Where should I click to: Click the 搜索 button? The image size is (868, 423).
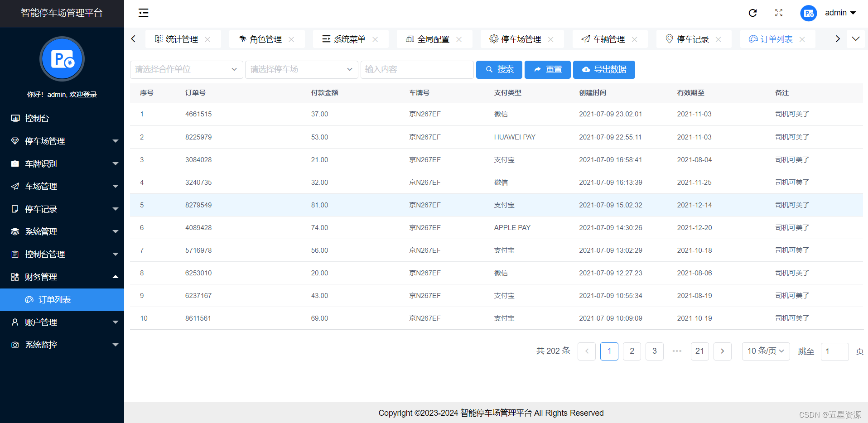tap(499, 69)
